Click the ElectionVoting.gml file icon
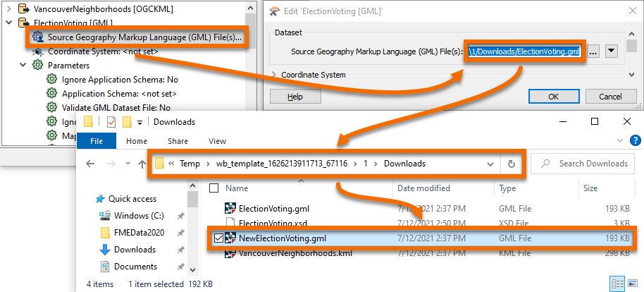 [230, 208]
